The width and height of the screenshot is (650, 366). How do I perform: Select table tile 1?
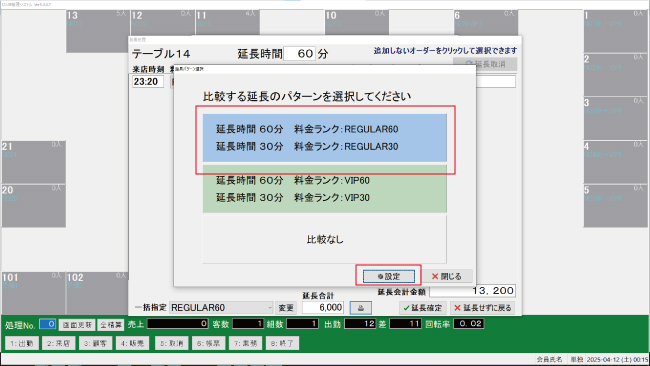click(x=615, y=31)
